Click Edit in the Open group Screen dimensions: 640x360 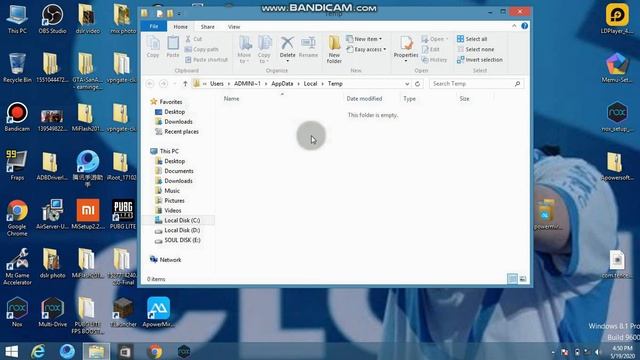(x=431, y=49)
